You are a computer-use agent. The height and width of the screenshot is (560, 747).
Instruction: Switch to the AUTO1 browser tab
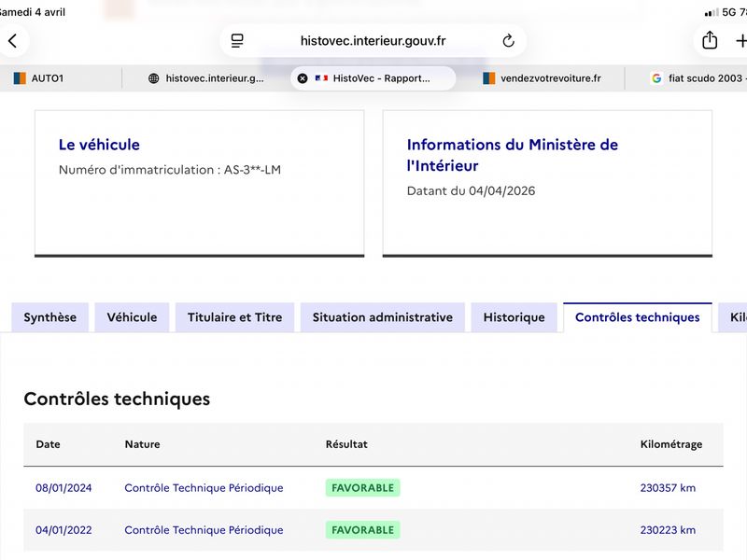point(47,78)
